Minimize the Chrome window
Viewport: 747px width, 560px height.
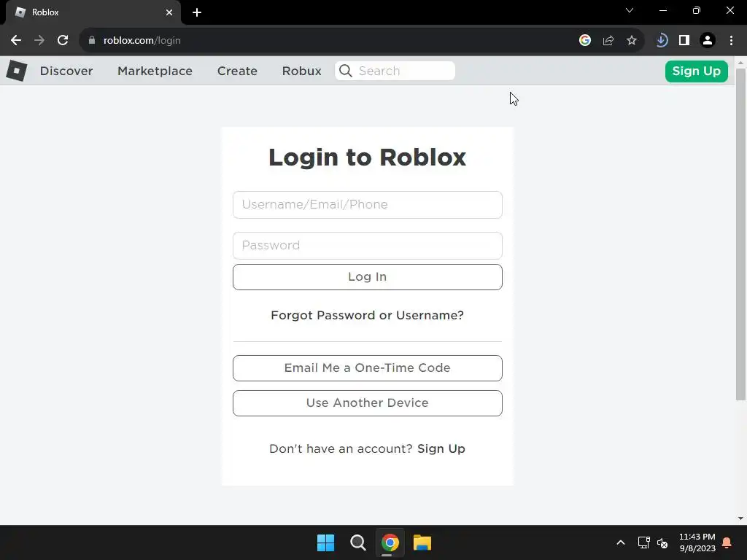point(662,10)
